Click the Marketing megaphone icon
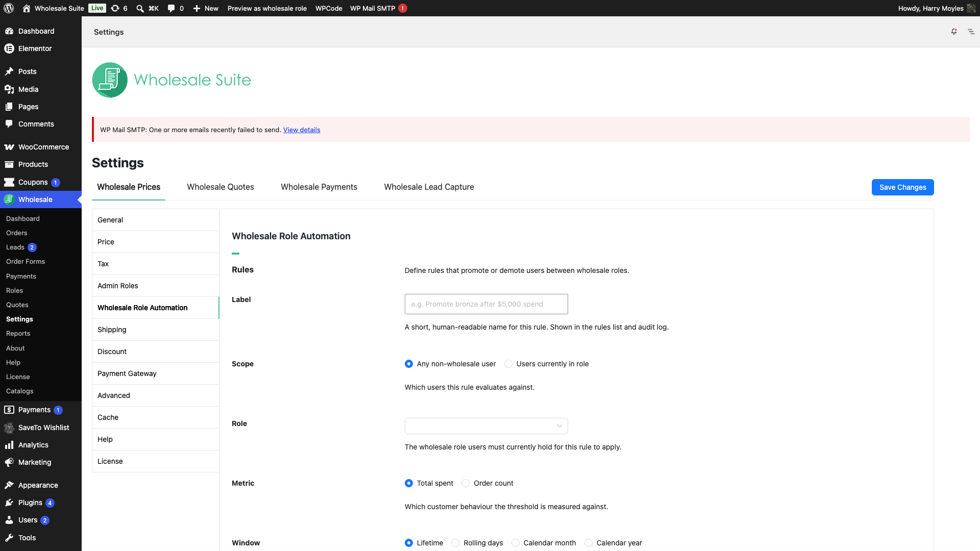Viewport: 980px width, 551px height. coord(9,462)
